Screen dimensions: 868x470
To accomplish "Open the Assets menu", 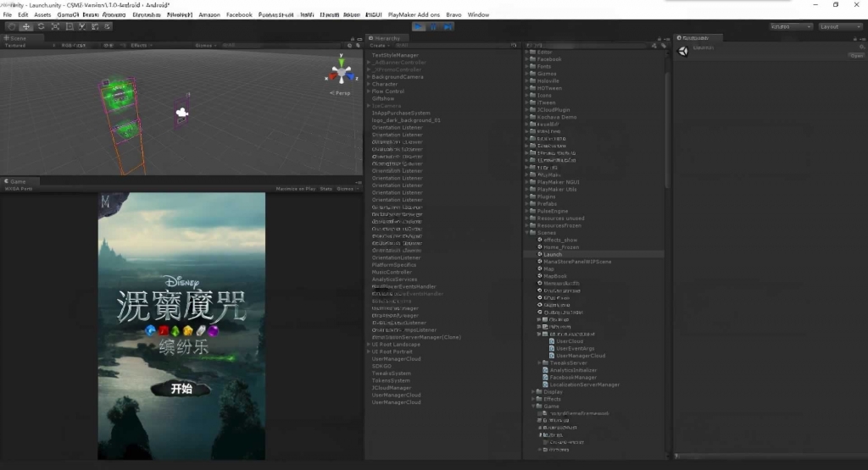I will tap(42, 15).
